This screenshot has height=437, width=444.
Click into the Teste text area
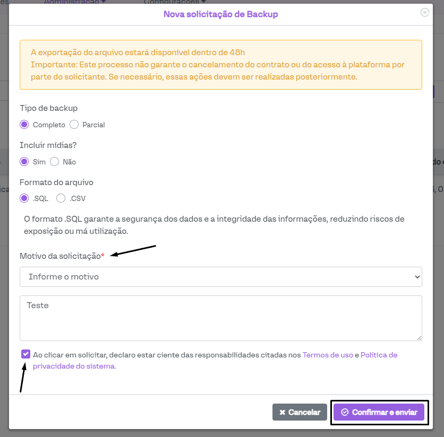[221, 318]
